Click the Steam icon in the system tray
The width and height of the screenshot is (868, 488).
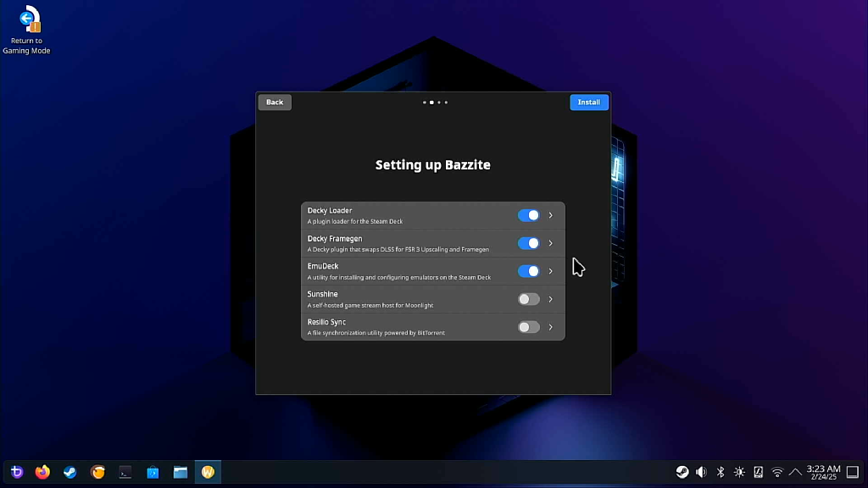[x=682, y=472]
